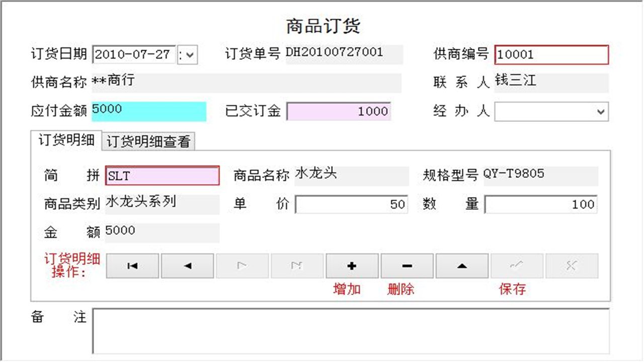Click the checkmark save icon
The width and height of the screenshot is (644, 362).
(517, 266)
